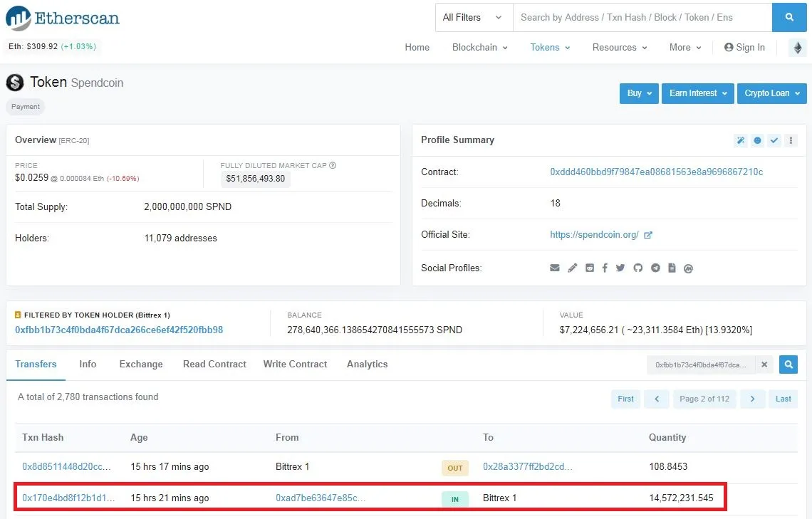Click the Ethereum logo icon in navbar
Screen dimensions: 812x519
[x=798, y=48]
